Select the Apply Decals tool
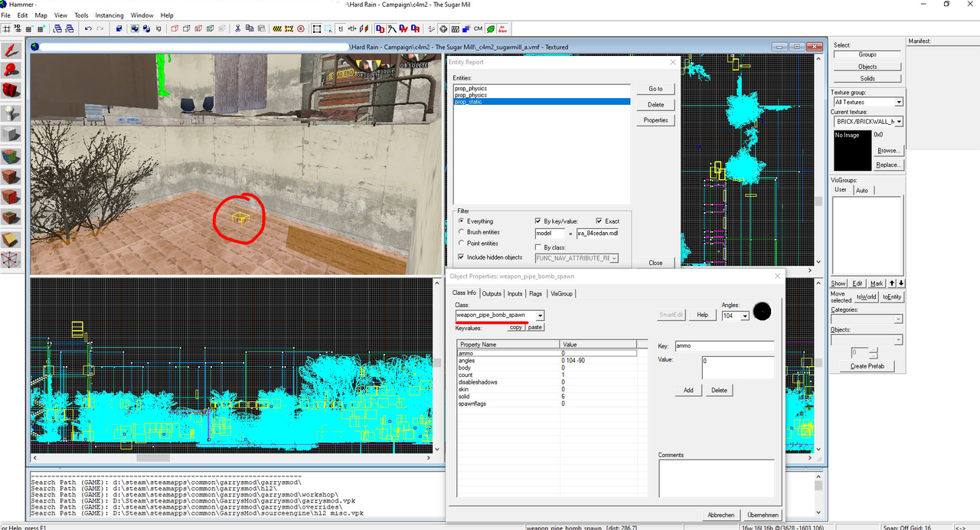This screenshot has width=980, height=530. point(12,197)
